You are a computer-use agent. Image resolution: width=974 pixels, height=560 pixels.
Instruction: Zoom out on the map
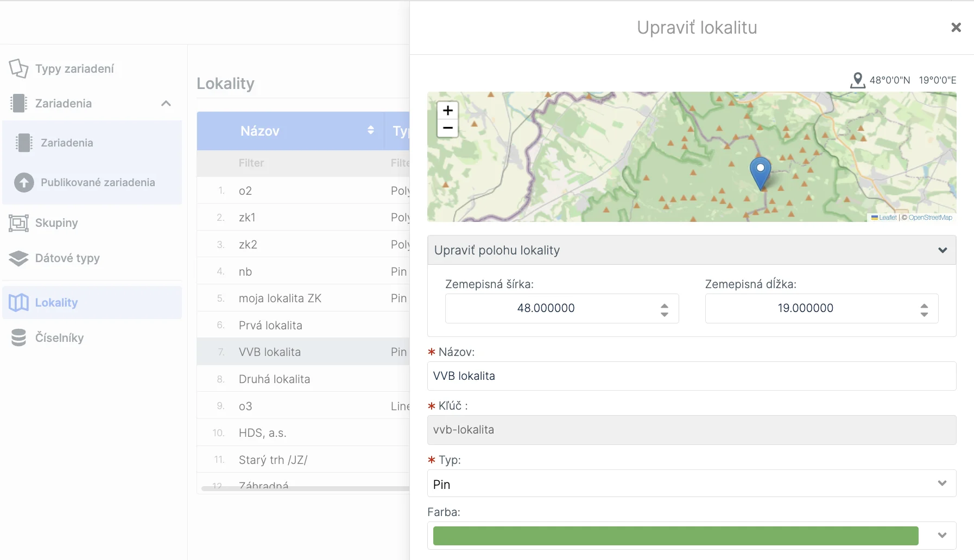447,129
